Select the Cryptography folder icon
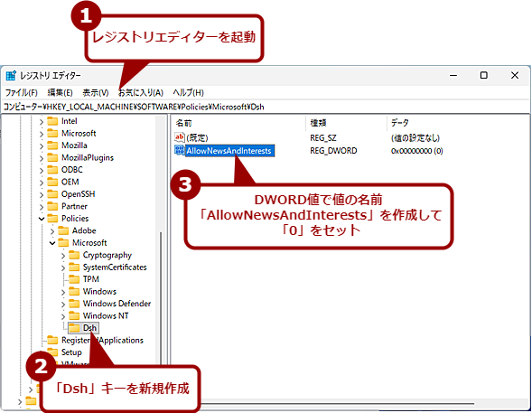Screen dimensions: 532x413 (x=74, y=255)
